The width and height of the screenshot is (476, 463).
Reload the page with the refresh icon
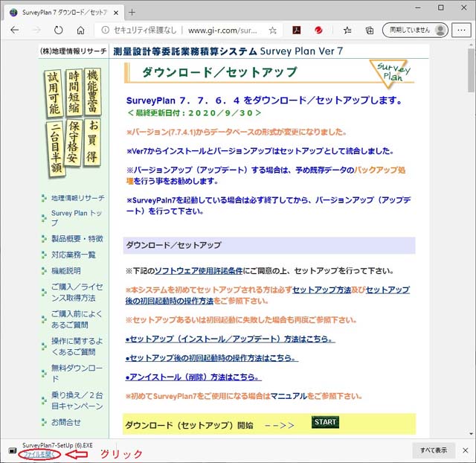pyautogui.click(x=58, y=30)
